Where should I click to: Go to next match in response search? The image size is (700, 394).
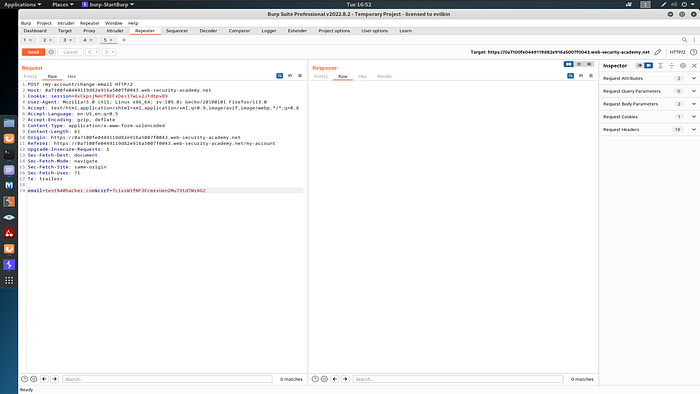click(345, 379)
